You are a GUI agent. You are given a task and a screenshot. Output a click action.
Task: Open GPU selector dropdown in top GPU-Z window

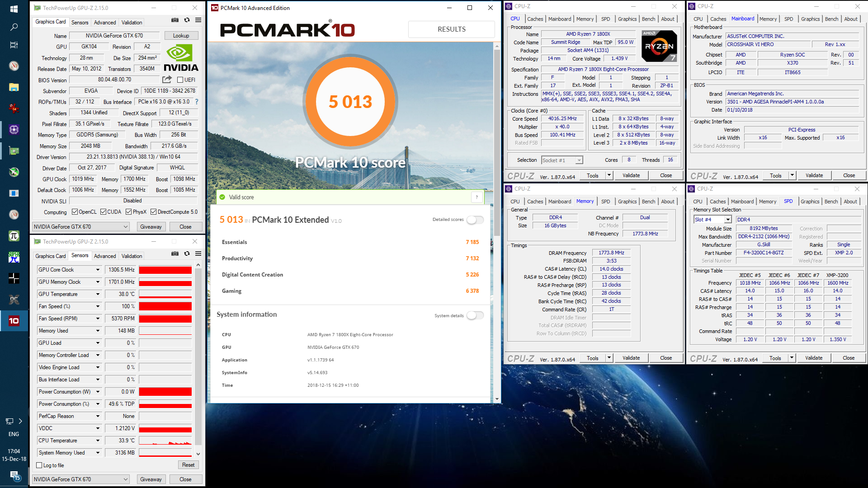[81, 227]
